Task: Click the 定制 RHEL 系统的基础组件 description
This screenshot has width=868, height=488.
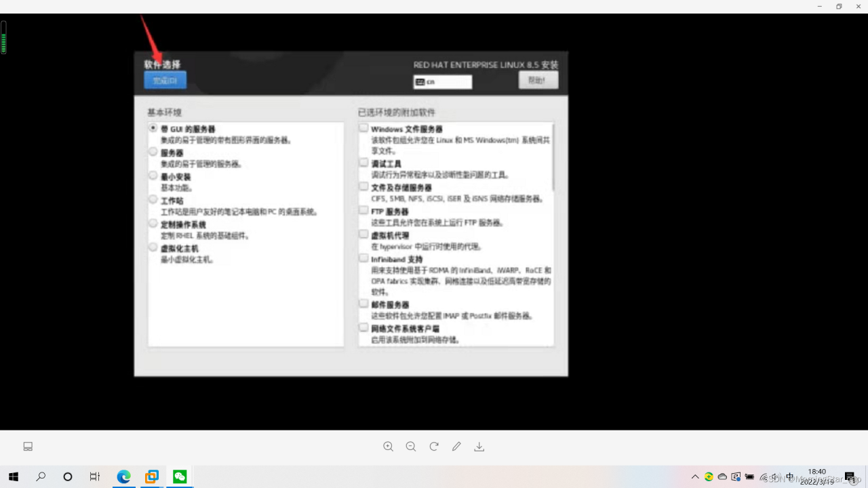Action: pyautogui.click(x=205, y=236)
